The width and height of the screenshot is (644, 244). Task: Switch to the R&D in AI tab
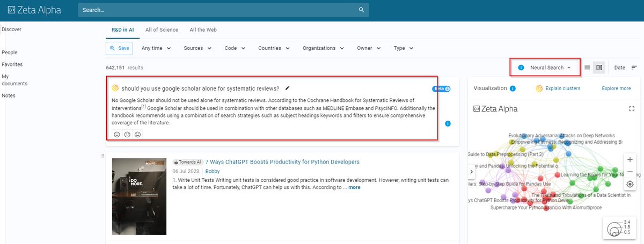point(122,29)
